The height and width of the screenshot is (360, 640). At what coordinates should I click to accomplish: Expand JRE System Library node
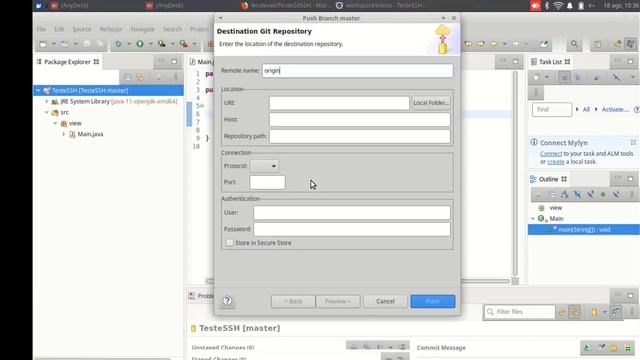pos(47,101)
